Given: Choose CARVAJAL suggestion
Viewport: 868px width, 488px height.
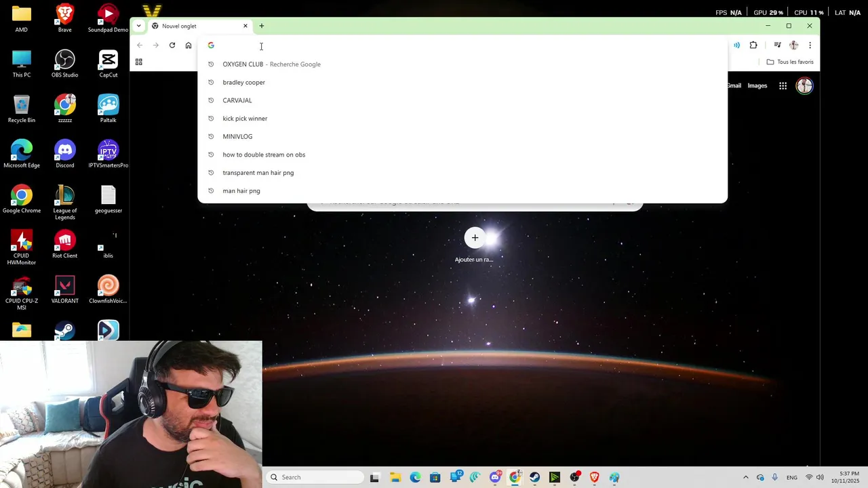Looking at the screenshot, I should pos(462,100).
